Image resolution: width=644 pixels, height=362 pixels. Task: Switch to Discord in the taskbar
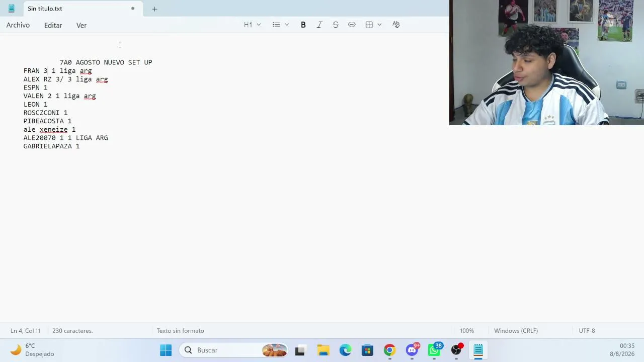(412, 350)
